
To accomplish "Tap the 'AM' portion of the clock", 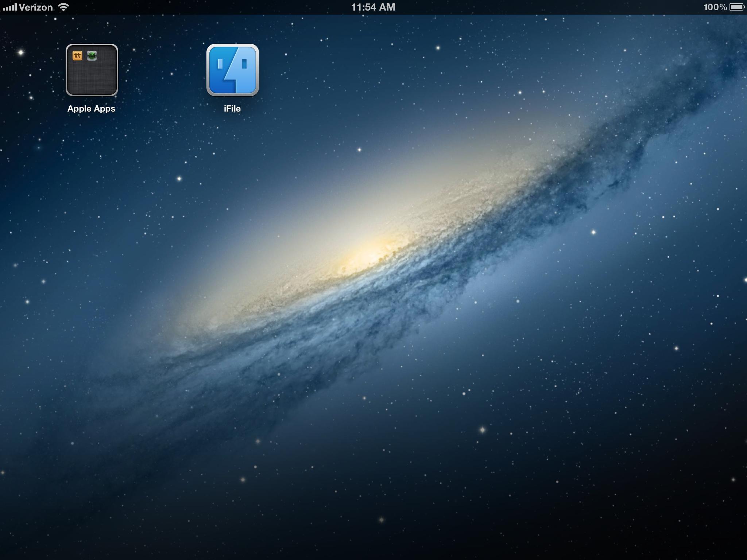I will pyautogui.click(x=387, y=7).
